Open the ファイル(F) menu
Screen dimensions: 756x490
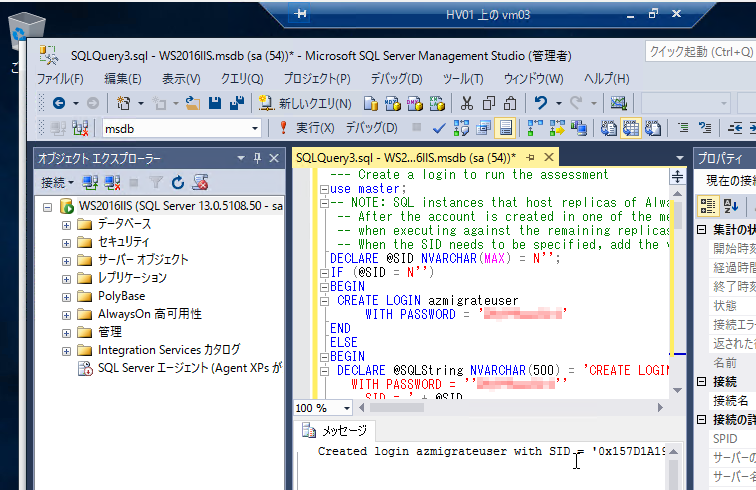tap(60, 78)
